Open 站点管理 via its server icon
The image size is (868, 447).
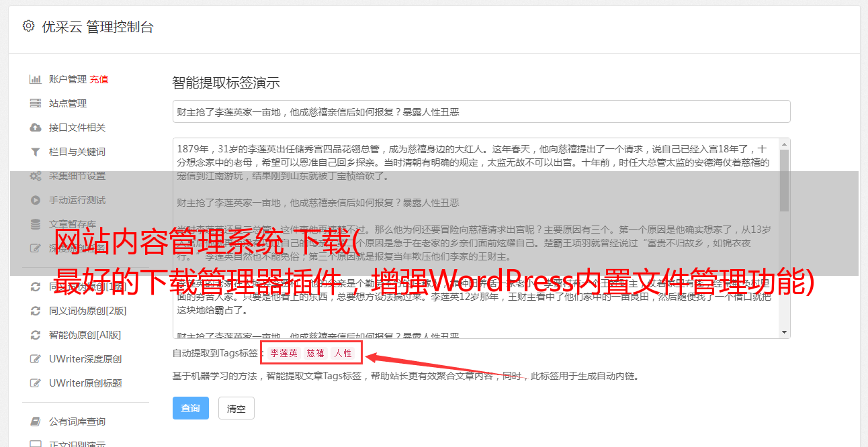tap(36, 103)
